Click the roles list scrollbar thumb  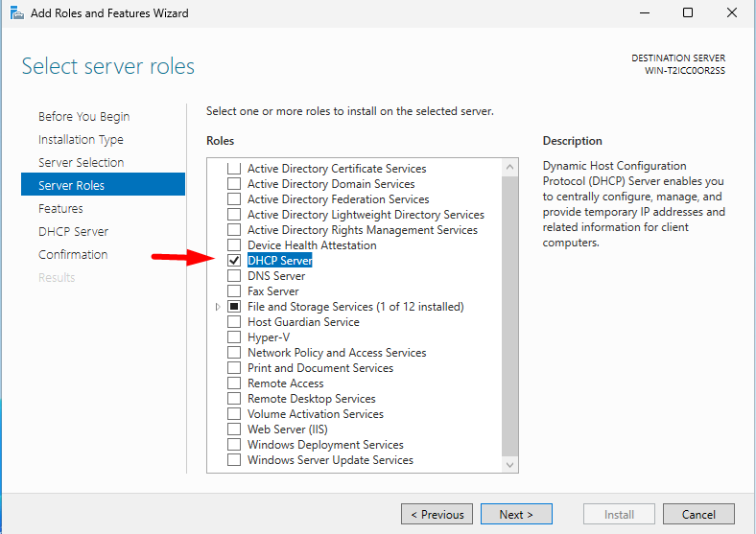(509, 316)
